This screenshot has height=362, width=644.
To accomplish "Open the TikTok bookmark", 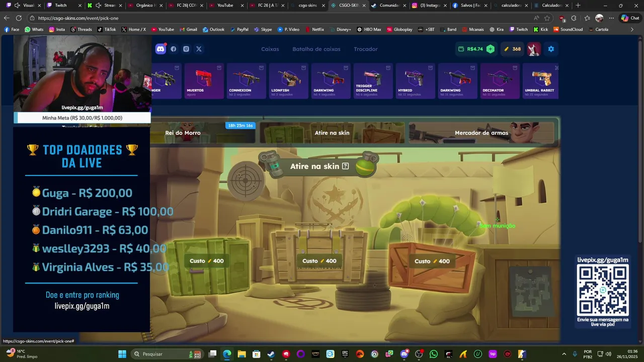I will [107, 29].
